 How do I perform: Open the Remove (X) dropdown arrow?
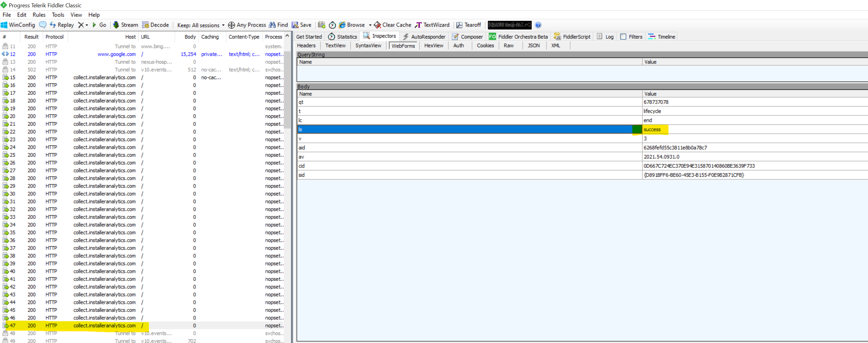(x=87, y=25)
